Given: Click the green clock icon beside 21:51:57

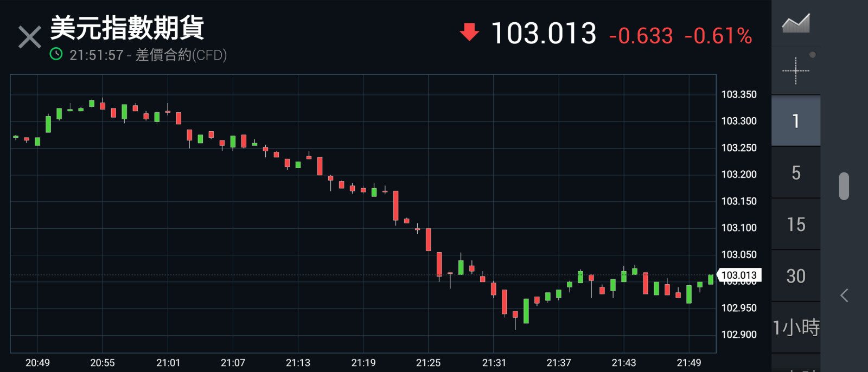Looking at the screenshot, I should click(56, 54).
